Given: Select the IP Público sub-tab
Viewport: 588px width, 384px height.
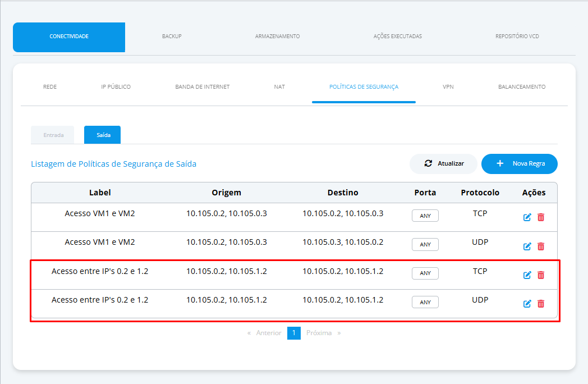Looking at the screenshot, I should 116,86.
